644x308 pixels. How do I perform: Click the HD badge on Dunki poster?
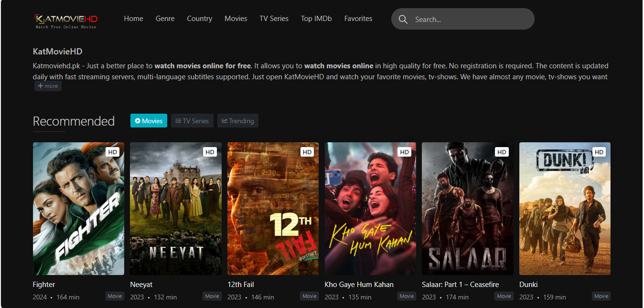point(599,152)
